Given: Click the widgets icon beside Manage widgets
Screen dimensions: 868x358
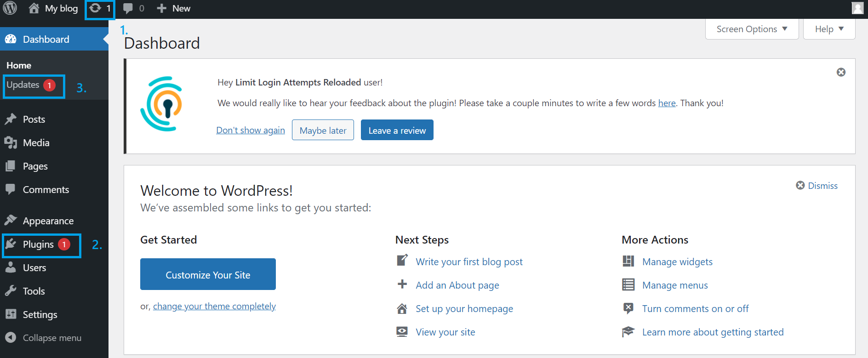Looking at the screenshot, I should click(628, 261).
